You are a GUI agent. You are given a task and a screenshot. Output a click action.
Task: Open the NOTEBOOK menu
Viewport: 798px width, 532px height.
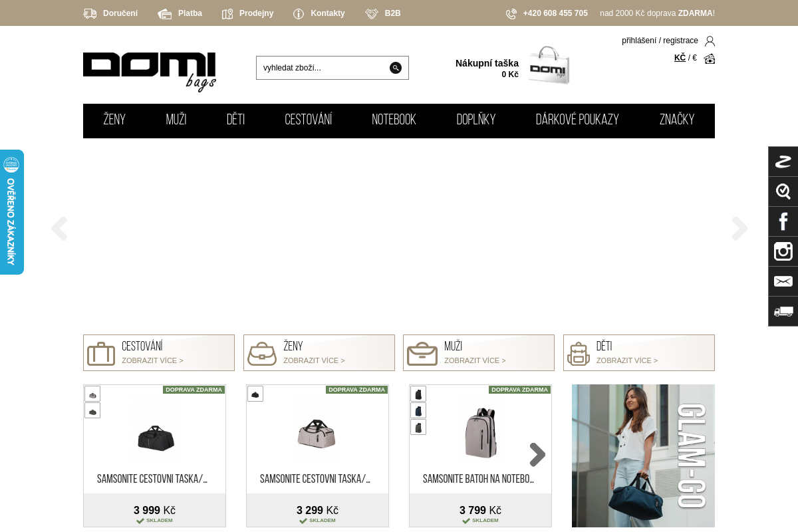394,120
